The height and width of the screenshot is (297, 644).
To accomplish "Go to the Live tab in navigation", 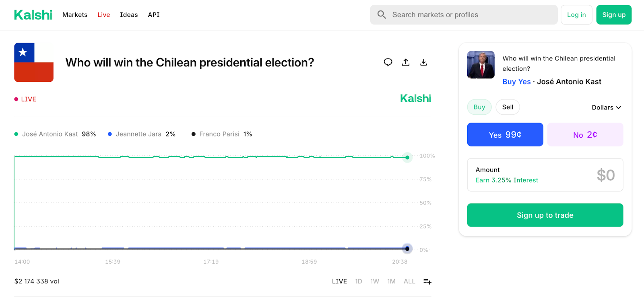I will (103, 15).
